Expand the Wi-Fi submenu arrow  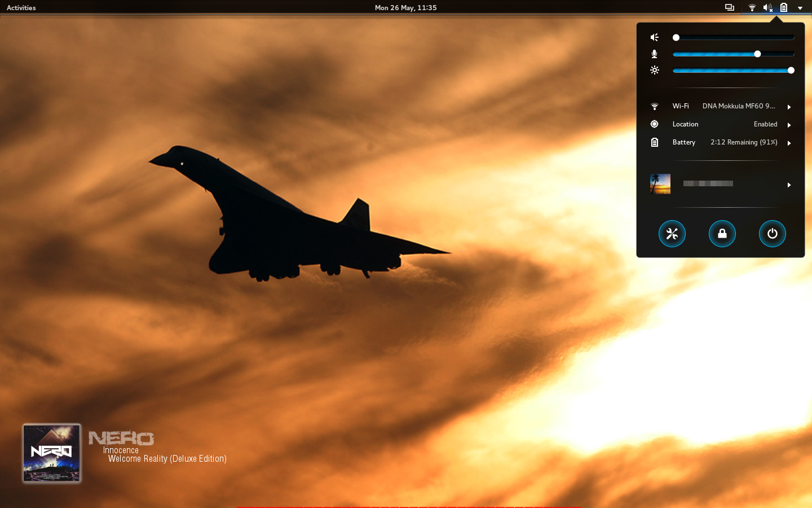coord(789,107)
